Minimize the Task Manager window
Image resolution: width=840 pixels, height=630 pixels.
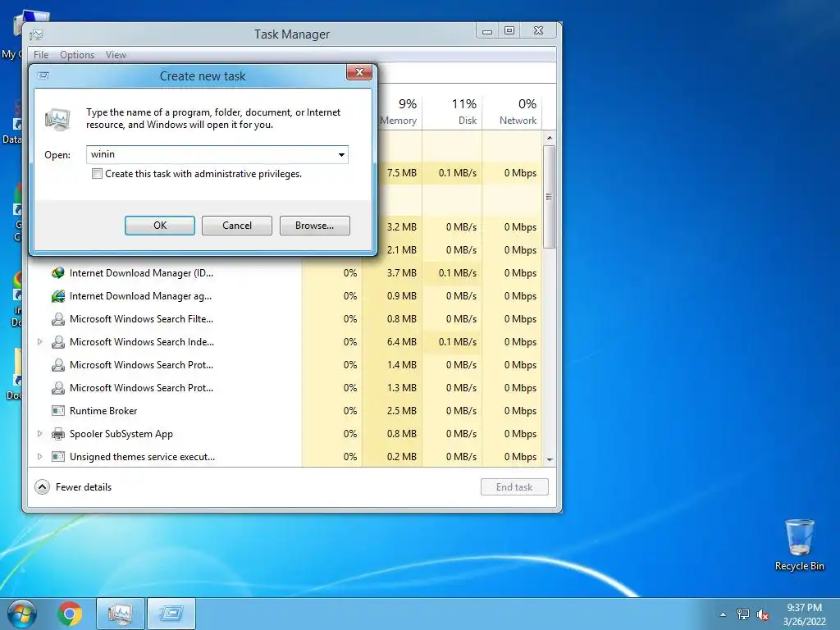tap(487, 31)
